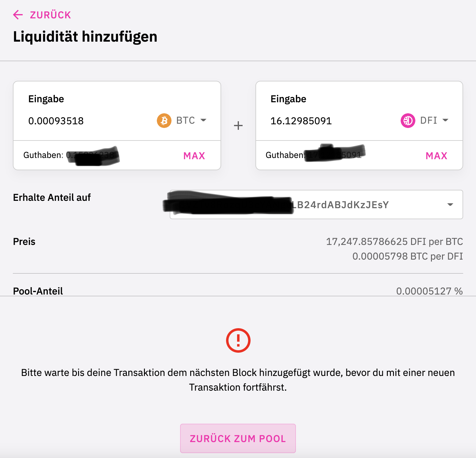The width and height of the screenshot is (476, 458).
Task: Click the plus sign between inputs
Action: pyautogui.click(x=238, y=126)
